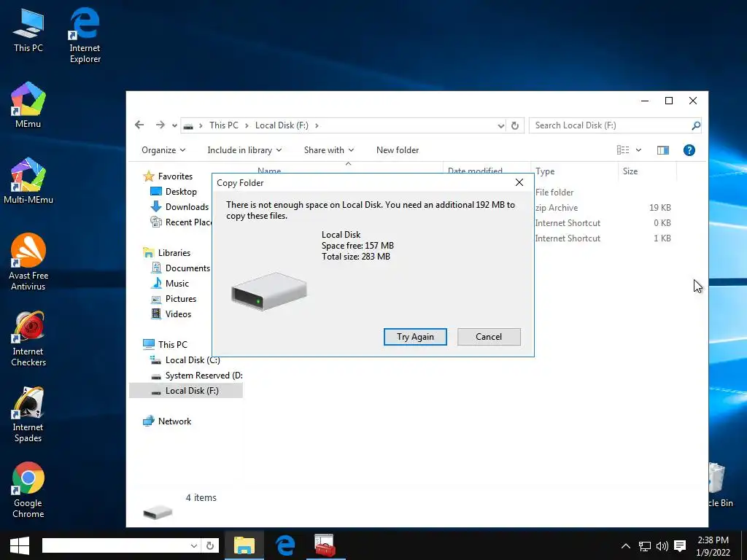This screenshot has width=747, height=560.
Task: Expand the taskbar address dropdown
Action: click(x=194, y=545)
